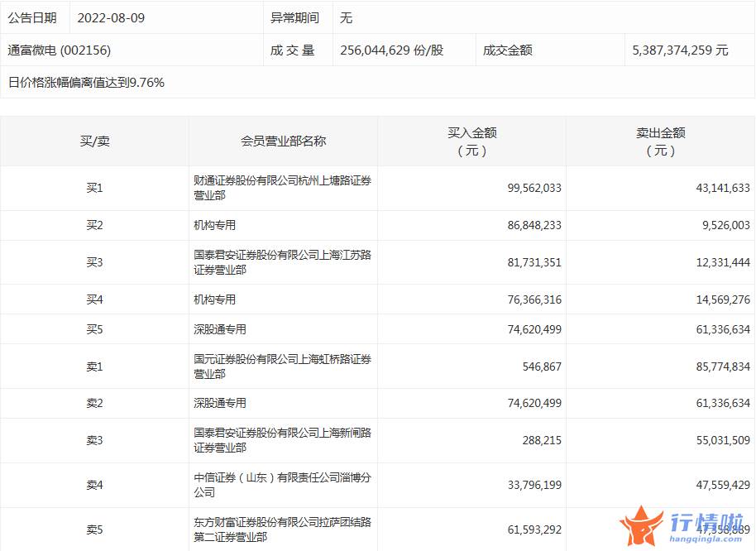The width and height of the screenshot is (756, 551).
Task: Select stock name 通富微电 (002156)
Action: [x=60, y=50]
